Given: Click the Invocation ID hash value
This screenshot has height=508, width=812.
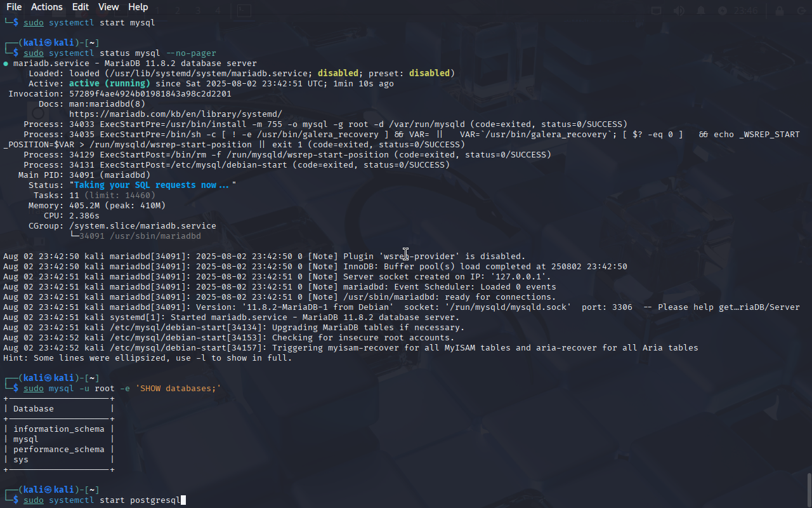Looking at the screenshot, I should tap(150, 94).
